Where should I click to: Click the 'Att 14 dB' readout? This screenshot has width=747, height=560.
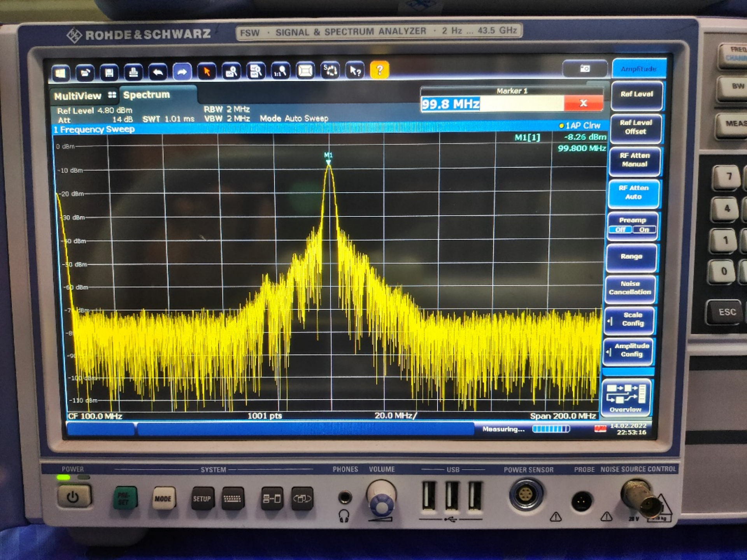[x=95, y=120]
